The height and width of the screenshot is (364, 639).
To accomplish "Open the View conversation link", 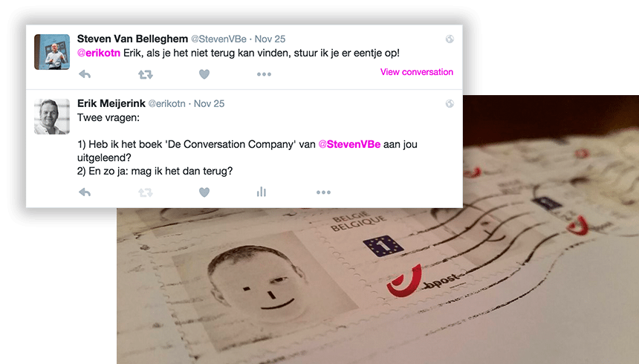I will tap(417, 72).
